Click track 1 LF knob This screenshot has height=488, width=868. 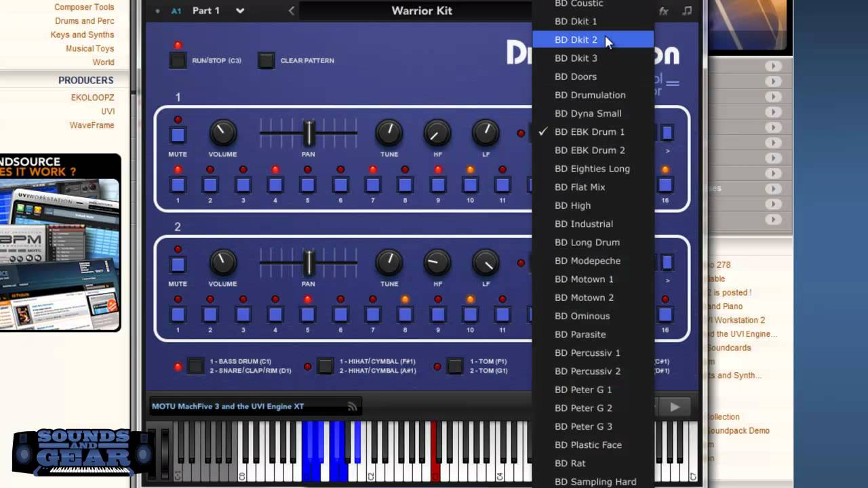click(x=486, y=133)
